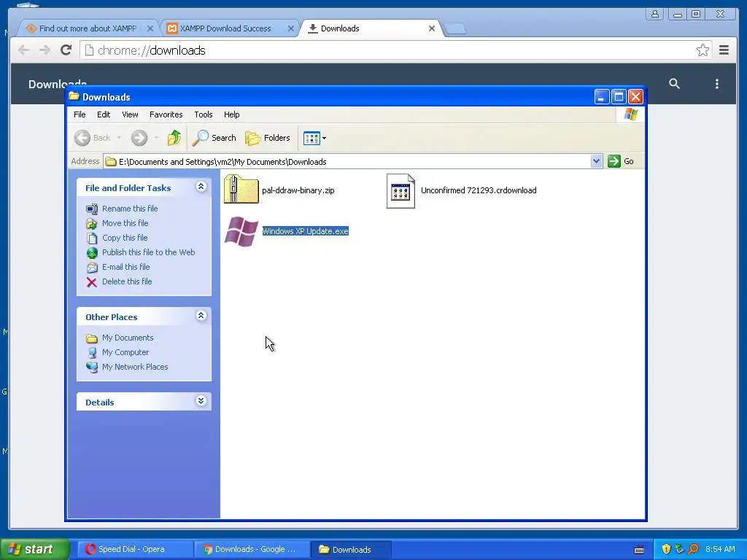747x560 pixels.
Task: Open the Help menu
Action: click(231, 114)
